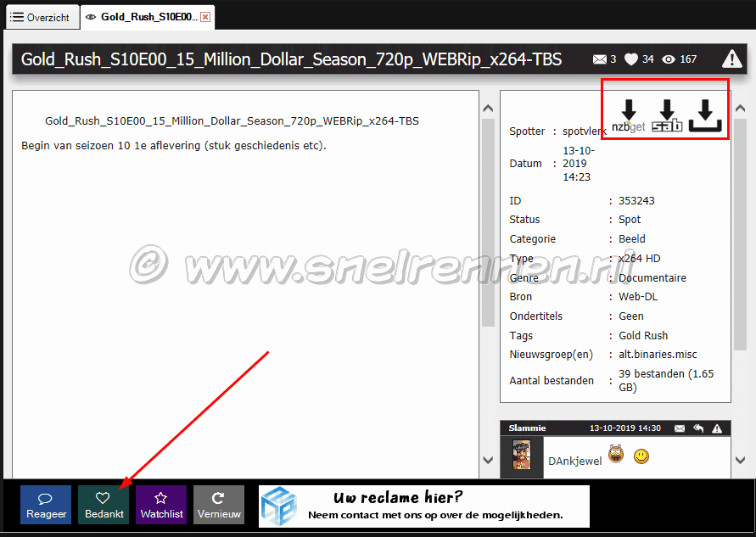Screen dimensions: 756x537
Task: Open the Reageer comment button
Action: pos(46,505)
